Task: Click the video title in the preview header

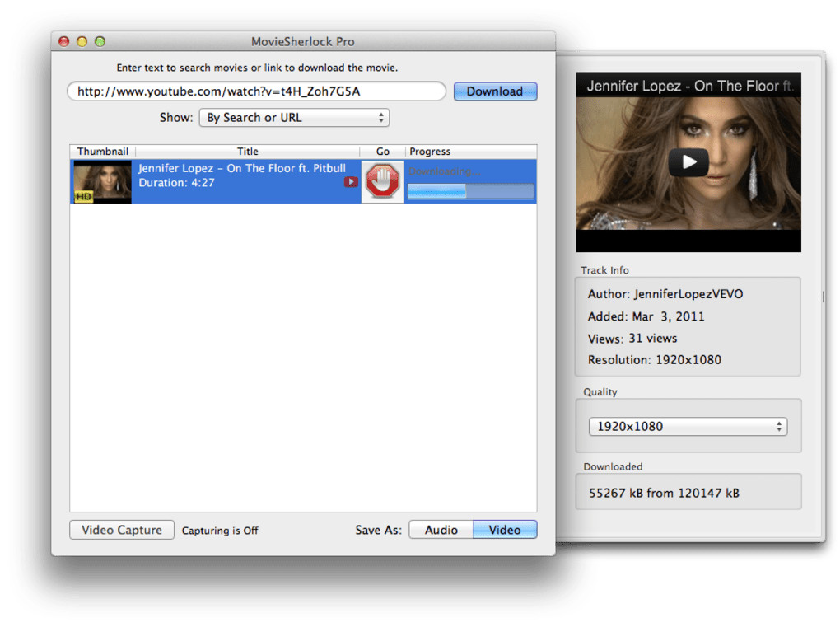Action: tap(689, 86)
